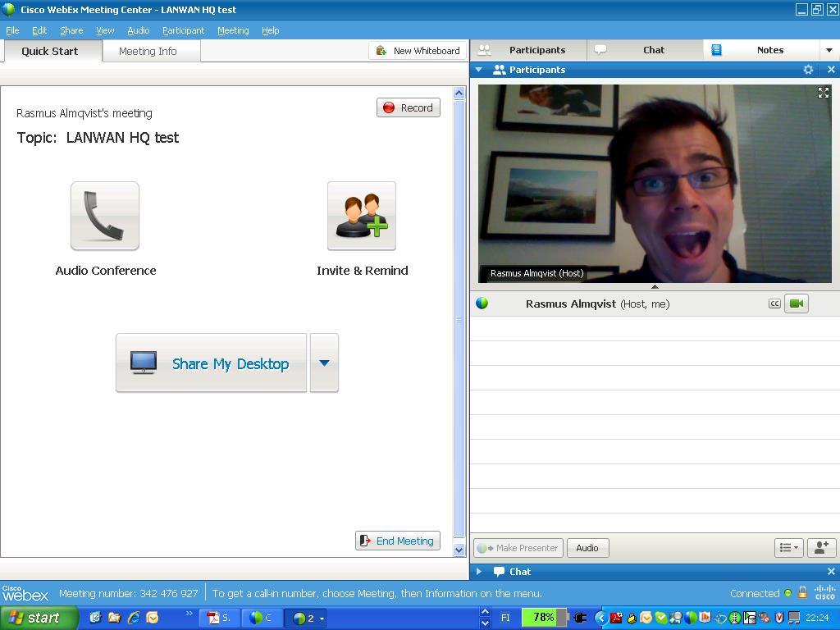840x630 pixels.
Task: Open Participants panel settings gear
Action: pyautogui.click(x=808, y=70)
